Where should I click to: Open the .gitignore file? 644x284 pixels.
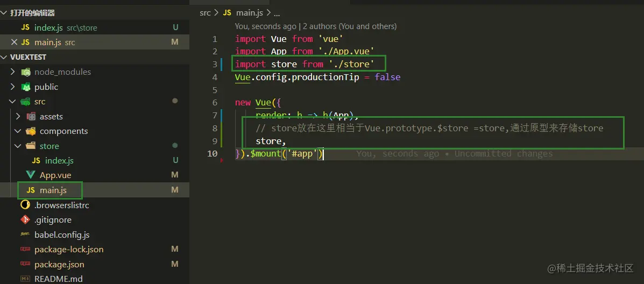click(x=53, y=219)
